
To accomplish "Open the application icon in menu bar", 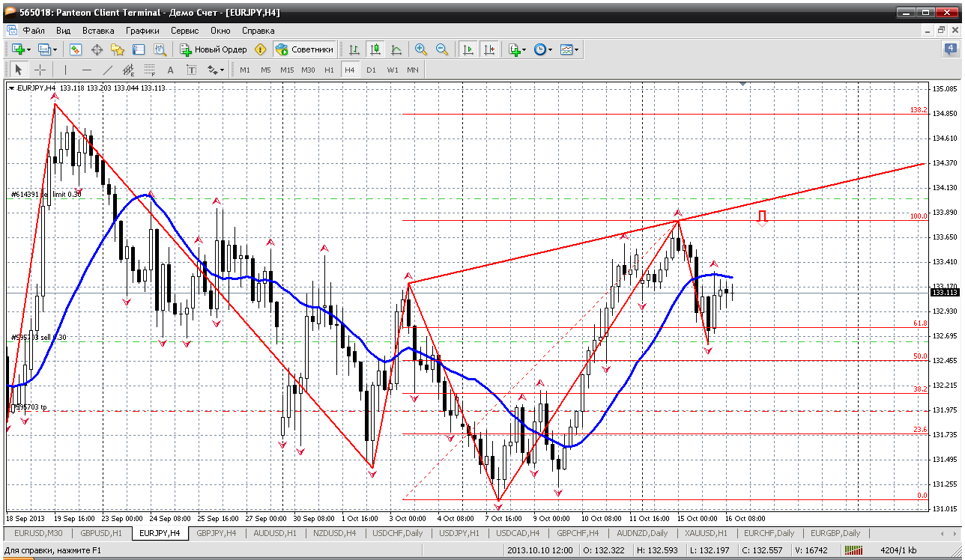I will [x=11, y=31].
